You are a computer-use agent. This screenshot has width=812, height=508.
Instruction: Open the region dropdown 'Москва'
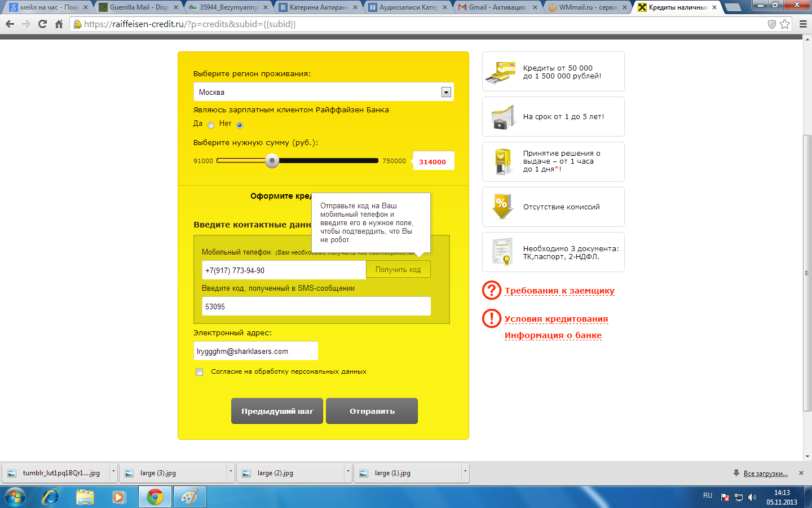tap(324, 92)
